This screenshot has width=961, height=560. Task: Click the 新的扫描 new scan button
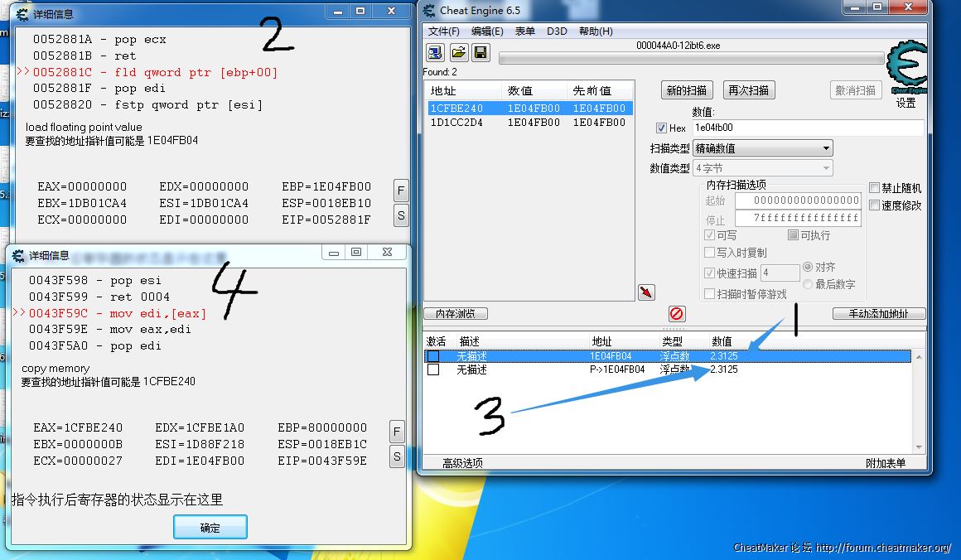[688, 90]
